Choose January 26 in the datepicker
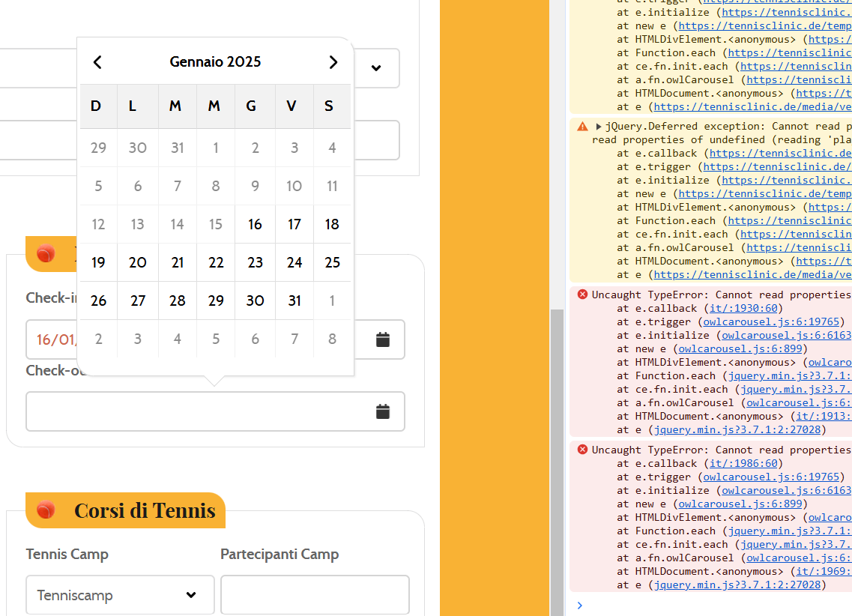The height and width of the screenshot is (616, 852). [x=98, y=301]
